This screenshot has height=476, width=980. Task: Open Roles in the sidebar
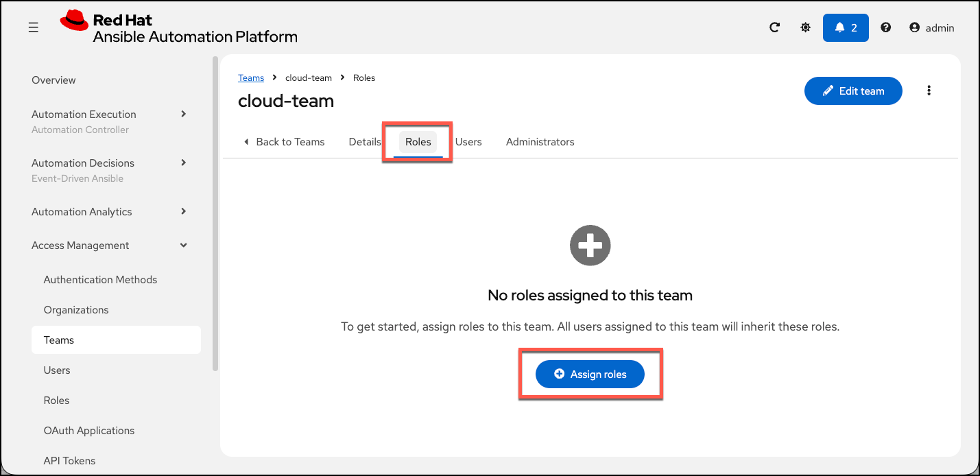coord(56,401)
